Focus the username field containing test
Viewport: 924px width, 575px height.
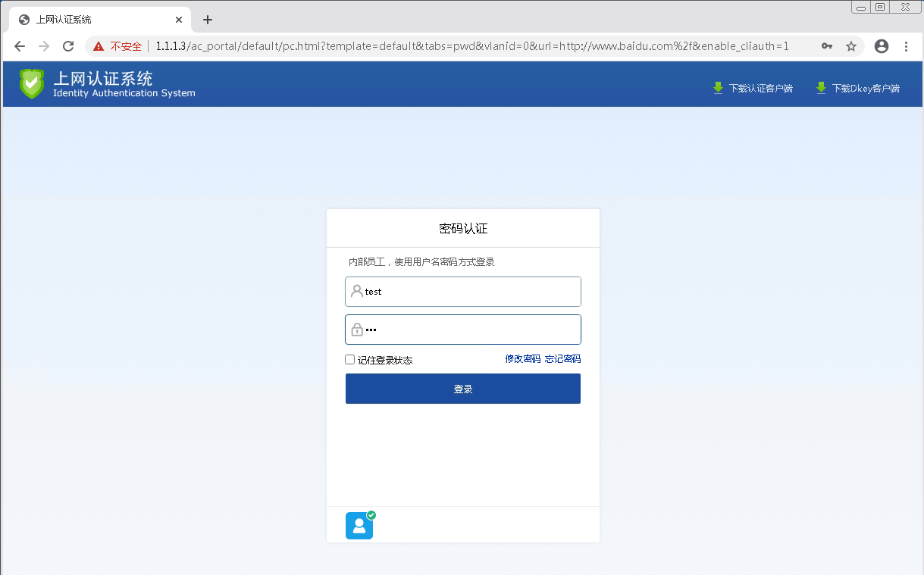pyautogui.click(x=470, y=292)
